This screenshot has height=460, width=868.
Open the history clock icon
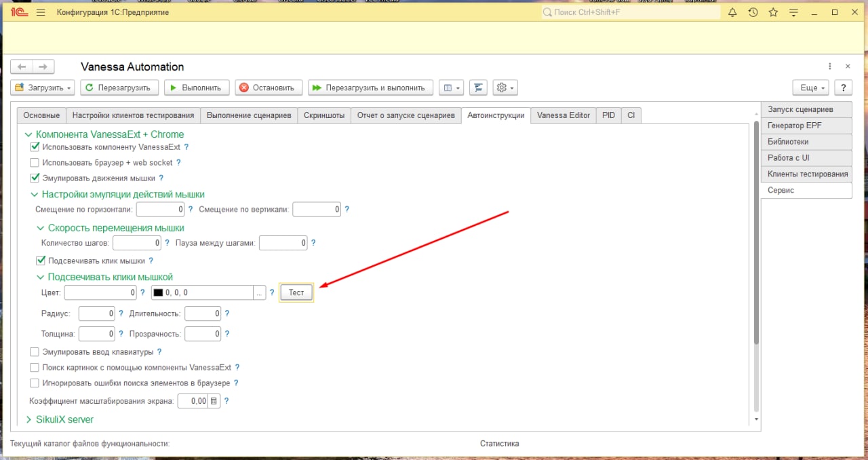[x=753, y=12]
